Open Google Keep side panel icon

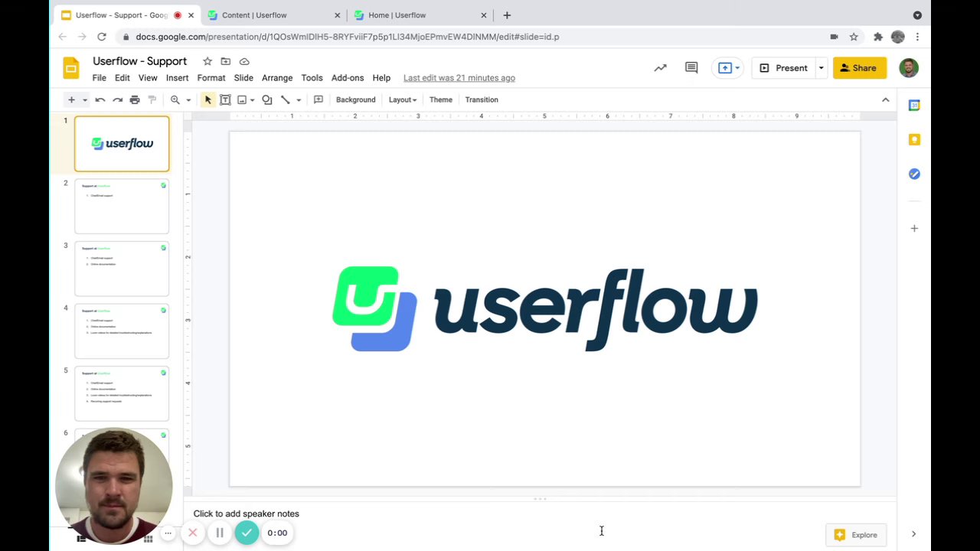tap(914, 140)
